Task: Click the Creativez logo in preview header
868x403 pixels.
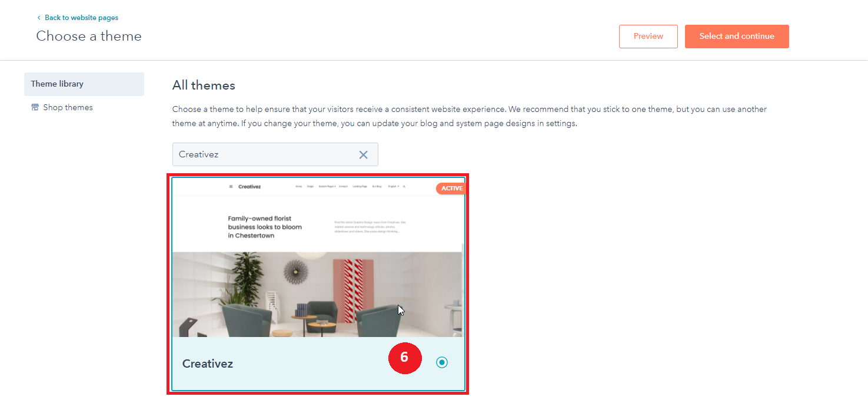Action: [x=250, y=187]
